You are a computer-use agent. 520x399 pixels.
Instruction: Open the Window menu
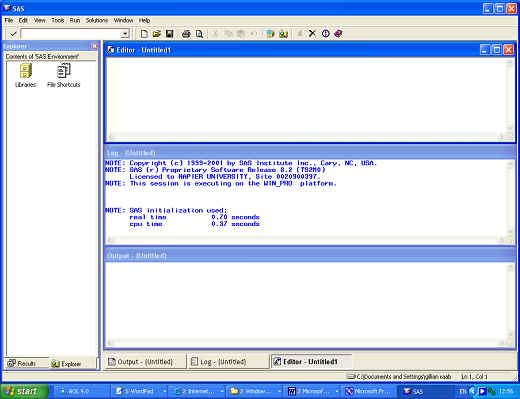[x=123, y=20]
